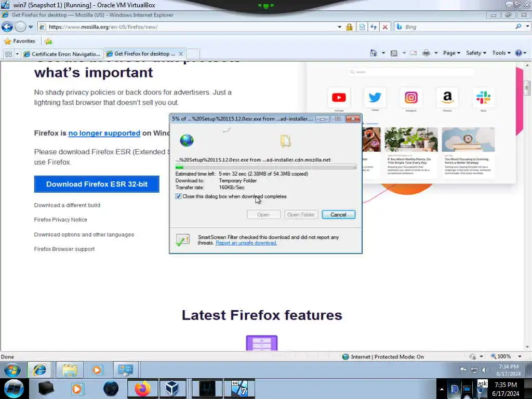
Task: Toggle the Compatibility View icon
Action: [x=362, y=27]
